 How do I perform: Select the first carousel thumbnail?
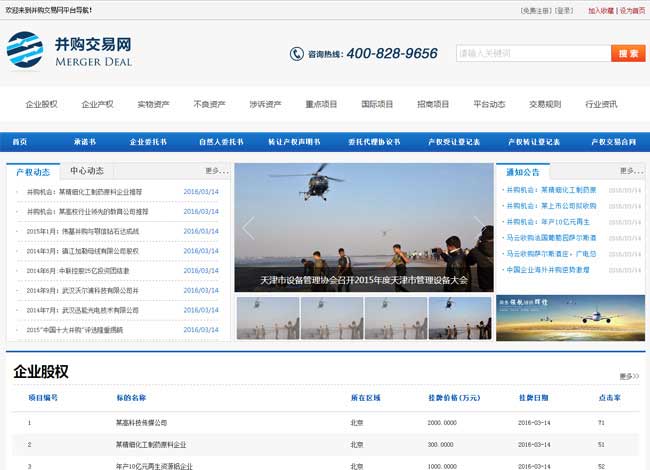tap(268, 318)
